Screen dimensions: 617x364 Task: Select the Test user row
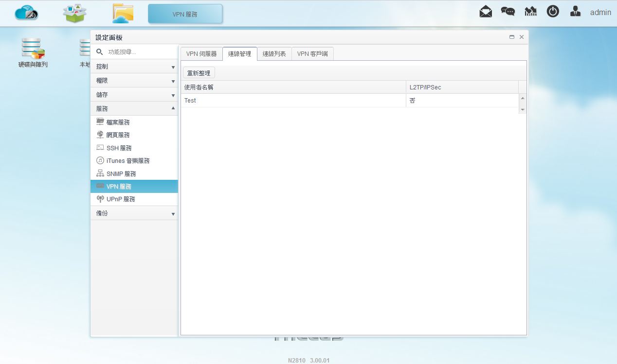[350, 101]
